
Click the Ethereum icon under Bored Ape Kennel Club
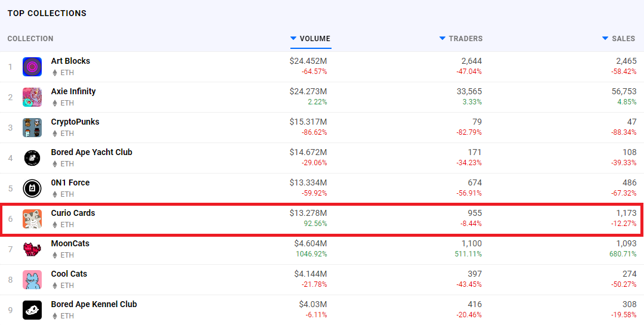point(54,316)
